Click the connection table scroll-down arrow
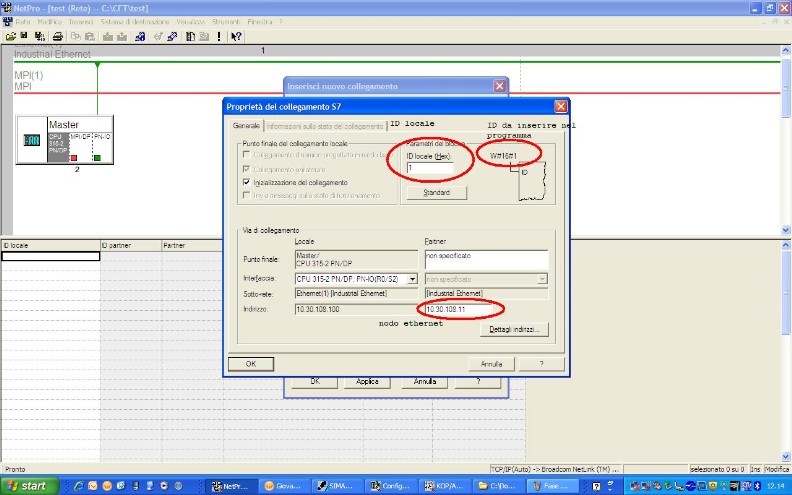The height and width of the screenshot is (495, 792). (785, 457)
